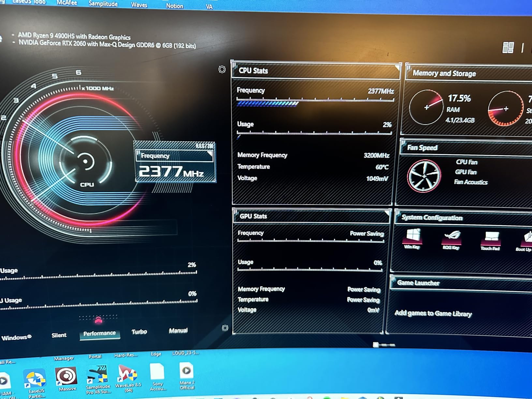Screen dimensions: 532x399
Task: Expand the GPU Stats panel corner arrow
Action: pyautogui.click(x=387, y=213)
